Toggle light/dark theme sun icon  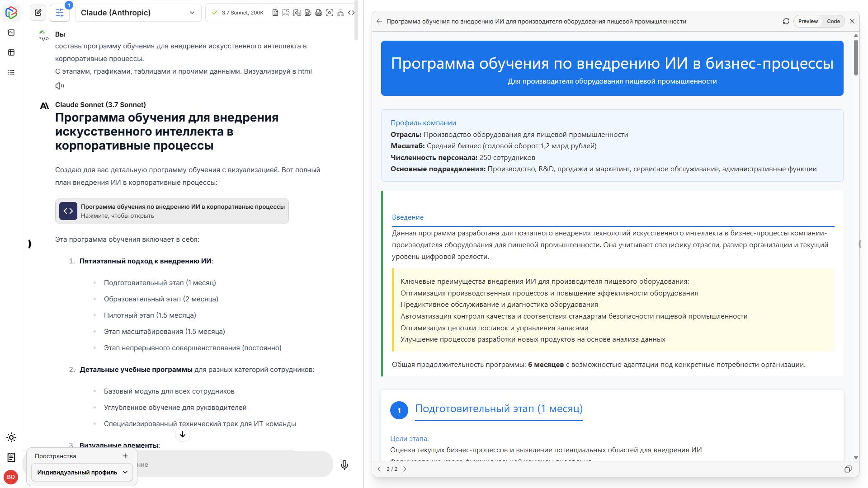(11, 437)
